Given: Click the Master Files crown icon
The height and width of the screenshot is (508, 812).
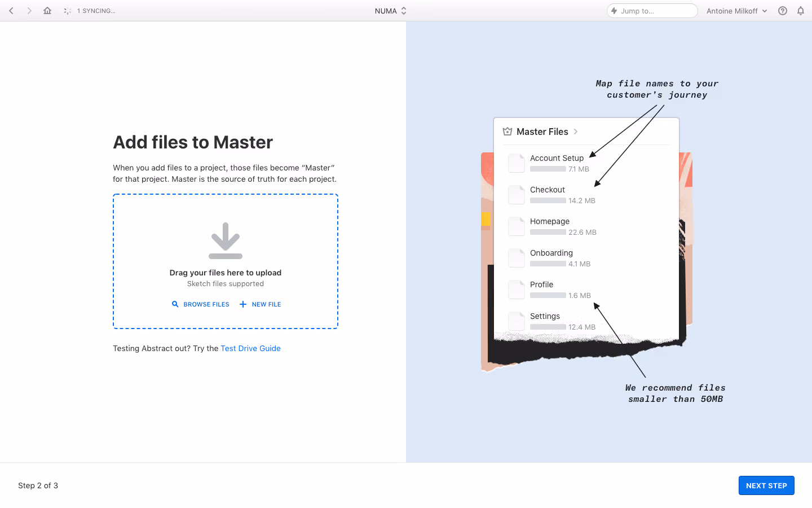Looking at the screenshot, I should pos(507,132).
